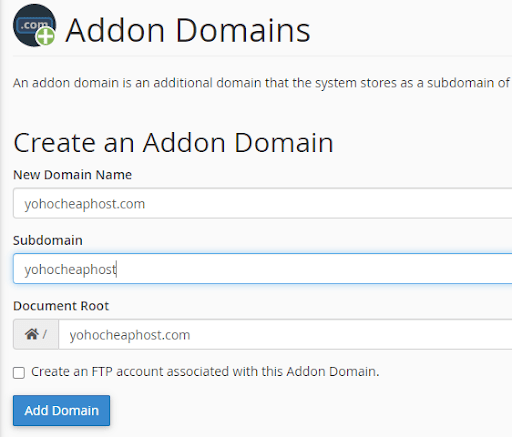Image resolution: width=512 pixels, height=437 pixels.
Task: Tick the Create an FTP account checkbox
Action: click(19, 373)
